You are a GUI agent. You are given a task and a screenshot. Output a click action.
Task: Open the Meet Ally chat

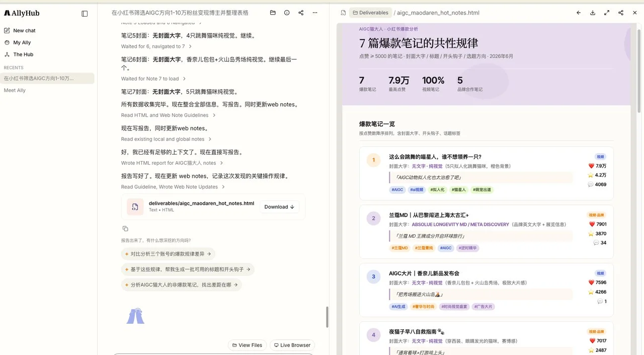15,91
